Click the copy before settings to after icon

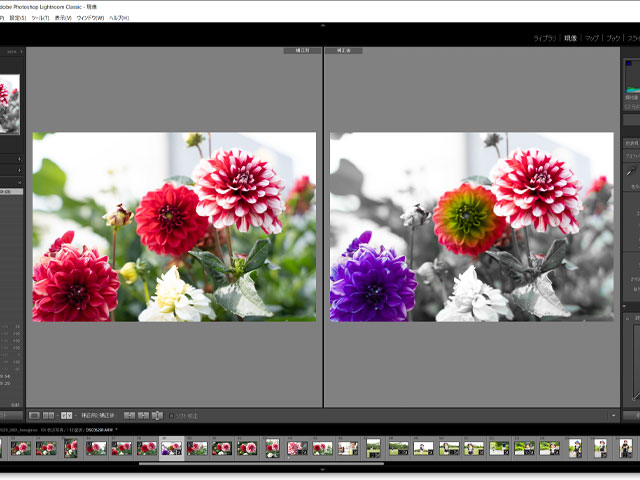[x=129, y=415]
